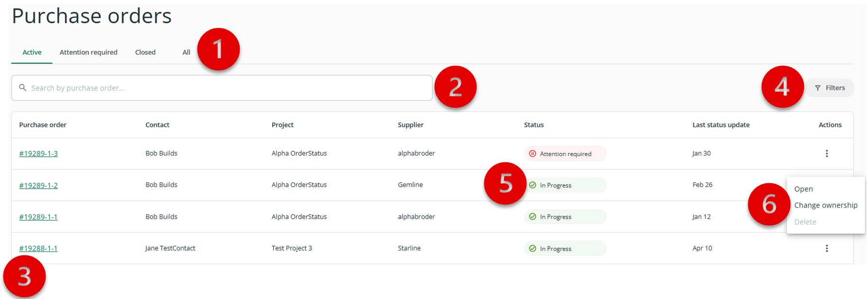The width and height of the screenshot is (868, 299).
Task: Click the Contact column header
Action: pos(157,125)
